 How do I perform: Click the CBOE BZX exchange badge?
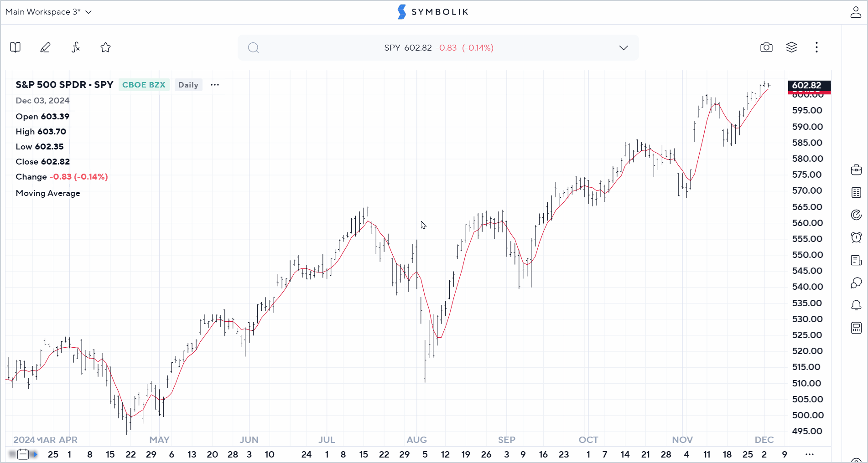144,85
